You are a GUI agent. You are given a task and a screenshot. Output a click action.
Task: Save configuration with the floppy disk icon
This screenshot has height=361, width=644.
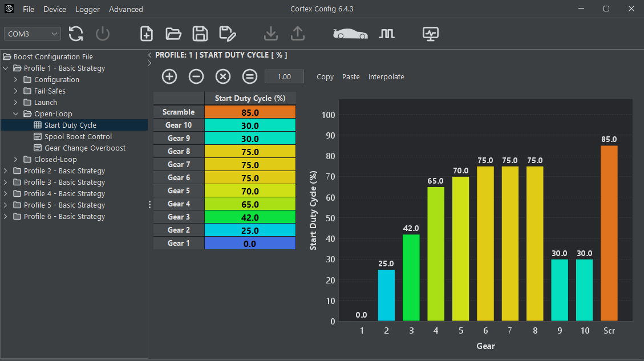200,34
